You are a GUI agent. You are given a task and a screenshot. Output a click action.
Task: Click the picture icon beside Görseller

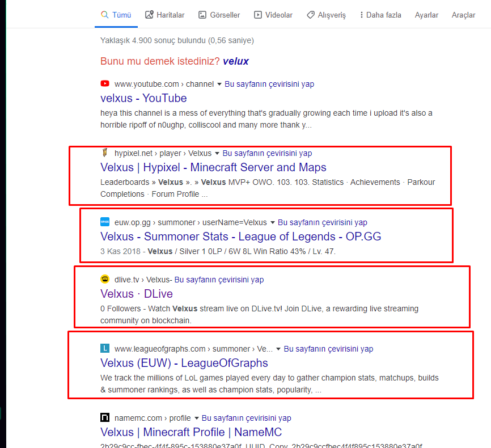[x=202, y=15]
